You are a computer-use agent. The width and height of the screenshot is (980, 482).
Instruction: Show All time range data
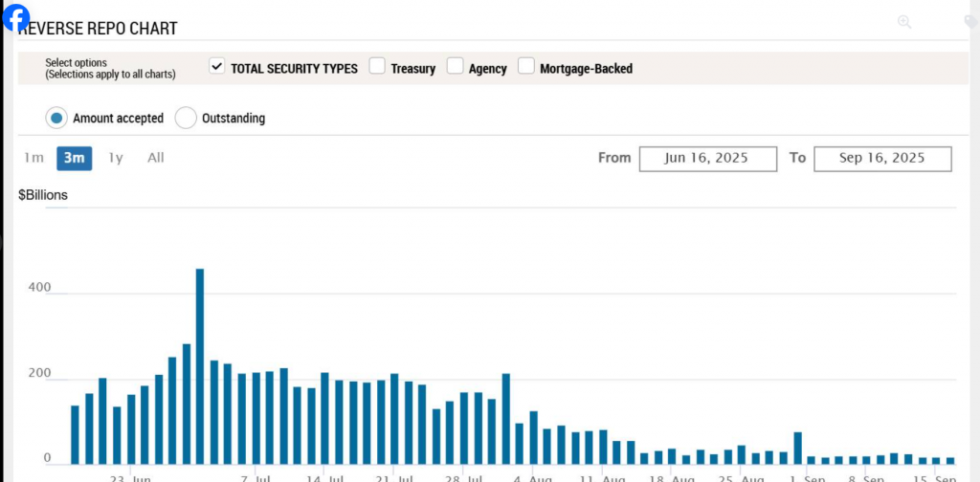[156, 158]
